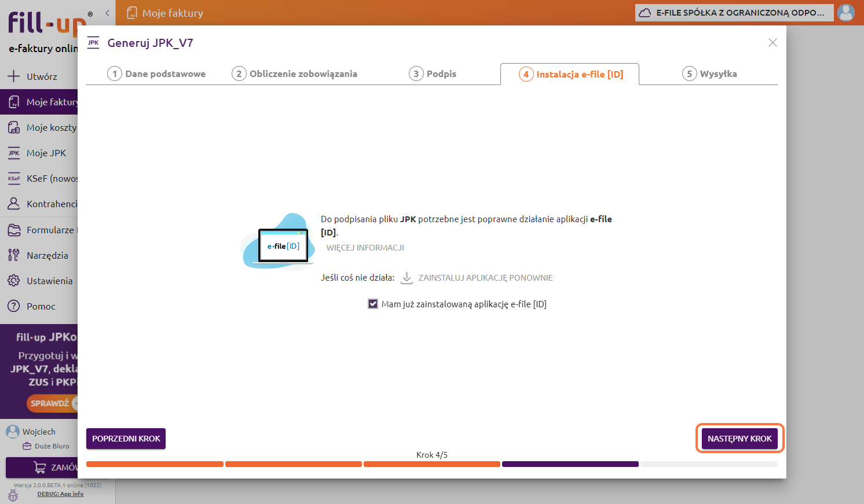This screenshot has height=504, width=864.
Task: Open the WIĘCEJ INFORMACJI link
Action: coord(365,248)
